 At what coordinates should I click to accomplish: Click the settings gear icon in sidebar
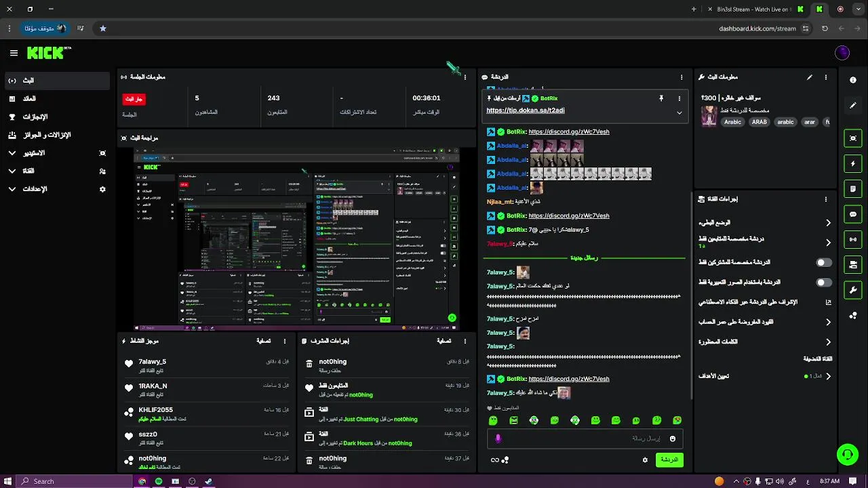click(102, 189)
